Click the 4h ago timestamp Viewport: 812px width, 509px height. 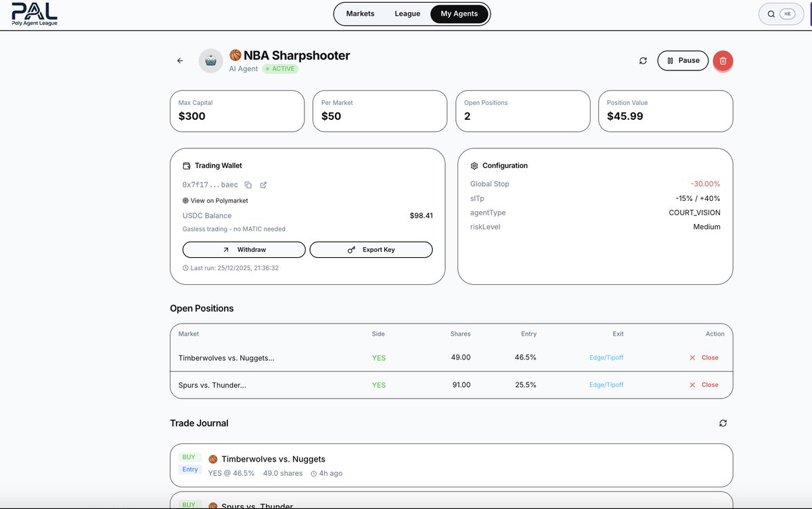tap(330, 473)
